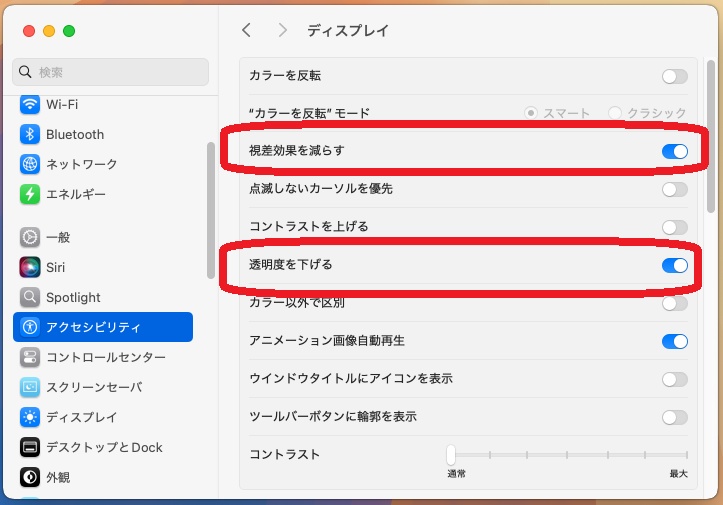Click the スクリーンセーバ icon
This screenshot has width=723, height=505.
(30, 387)
